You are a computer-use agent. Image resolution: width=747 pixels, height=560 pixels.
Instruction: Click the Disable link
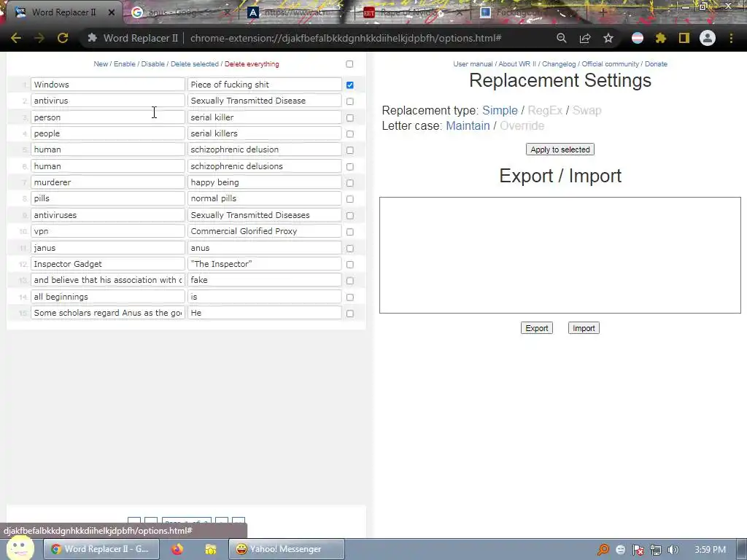tap(153, 64)
